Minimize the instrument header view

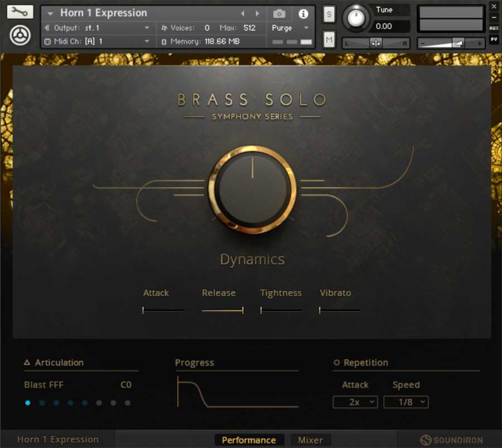[494, 17]
